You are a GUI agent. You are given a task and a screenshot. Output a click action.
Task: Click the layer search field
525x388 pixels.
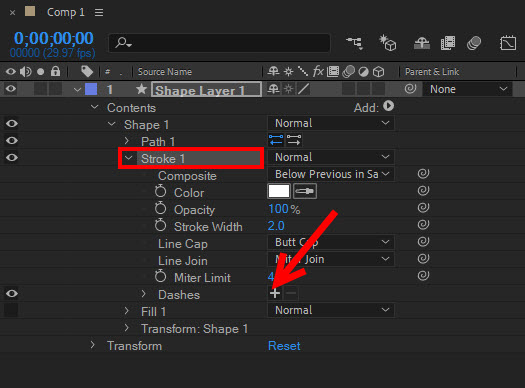point(219,43)
